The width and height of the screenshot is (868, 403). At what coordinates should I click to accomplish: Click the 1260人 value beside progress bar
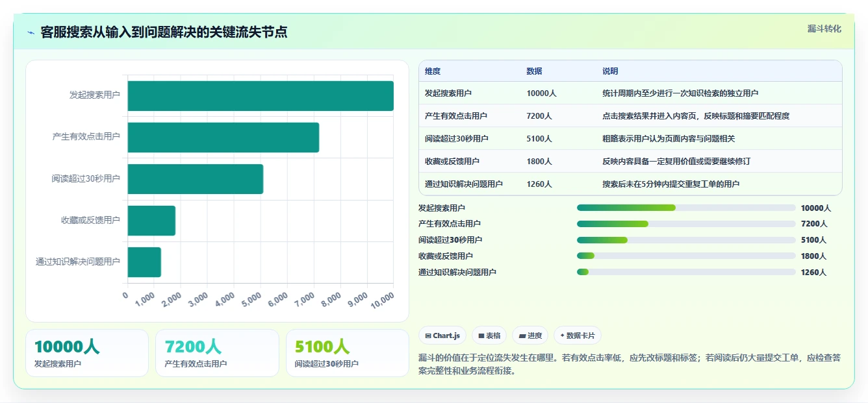[x=813, y=273]
